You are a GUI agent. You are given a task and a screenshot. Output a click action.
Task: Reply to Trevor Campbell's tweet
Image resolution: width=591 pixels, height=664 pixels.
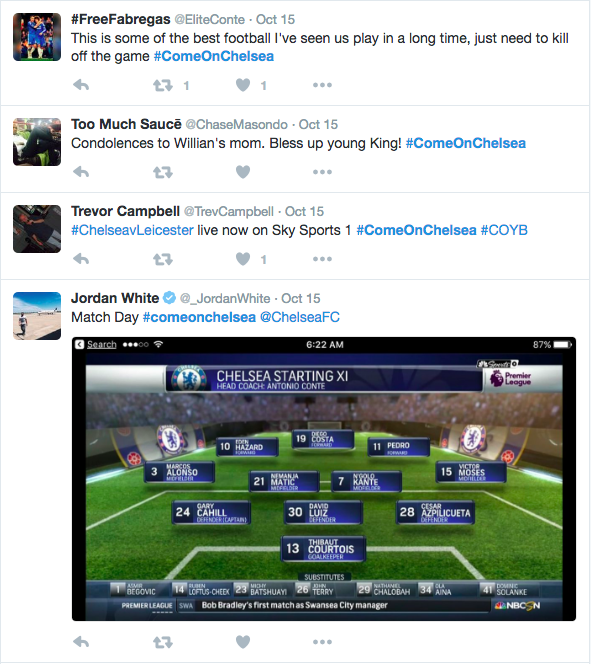click(81, 259)
